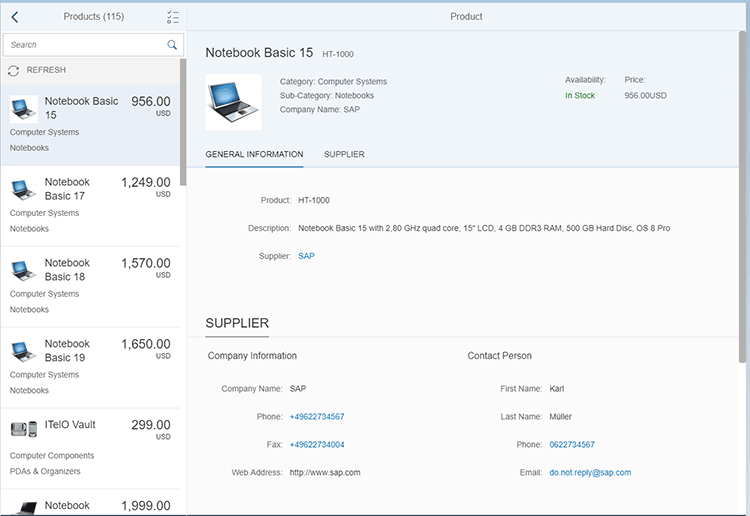Toggle multi-select mode icon in Products header
The width and height of the screenshot is (750, 516).
[x=173, y=17]
